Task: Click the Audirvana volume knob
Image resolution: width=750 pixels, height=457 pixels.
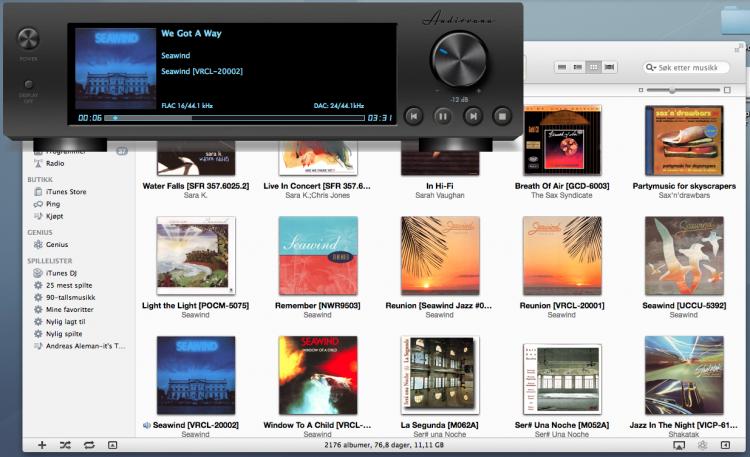Action: 459,60
